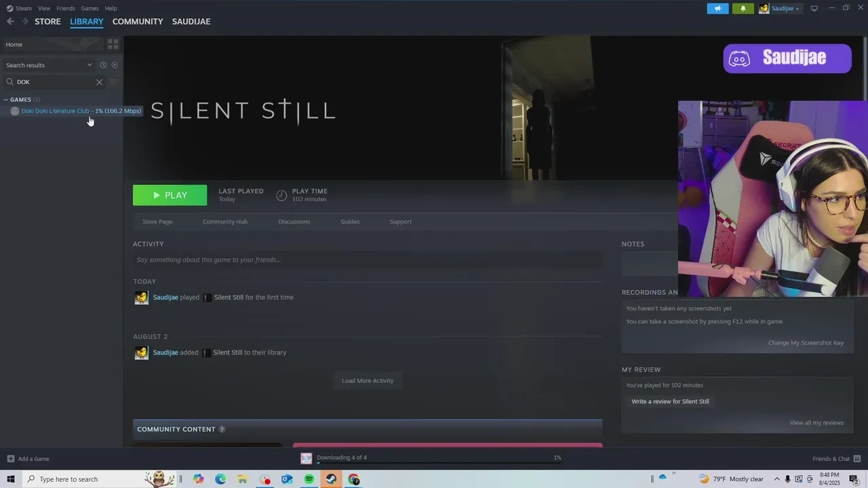Clear the DOK search text
Screen dimensions: 868x488
point(99,82)
